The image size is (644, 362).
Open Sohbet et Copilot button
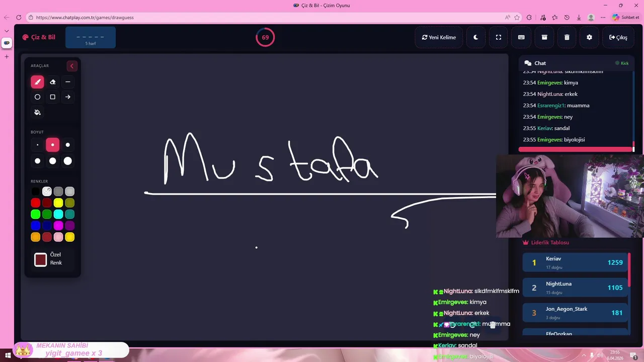click(x=626, y=17)
